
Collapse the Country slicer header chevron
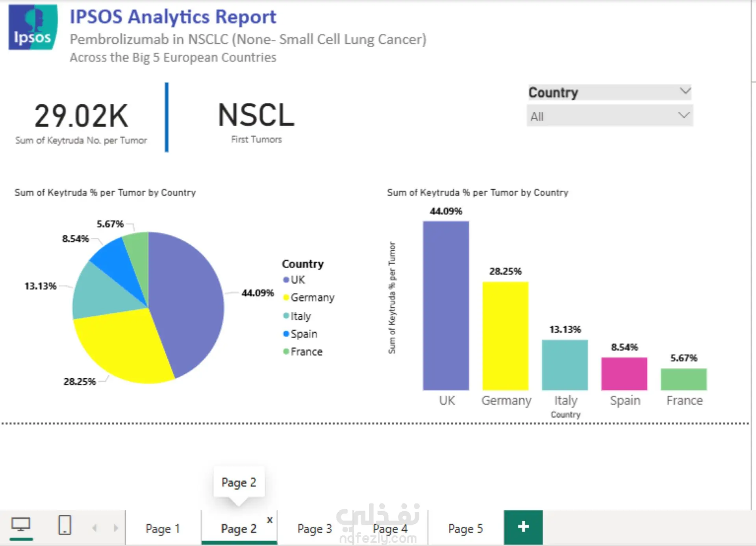(x=685, y=91)
